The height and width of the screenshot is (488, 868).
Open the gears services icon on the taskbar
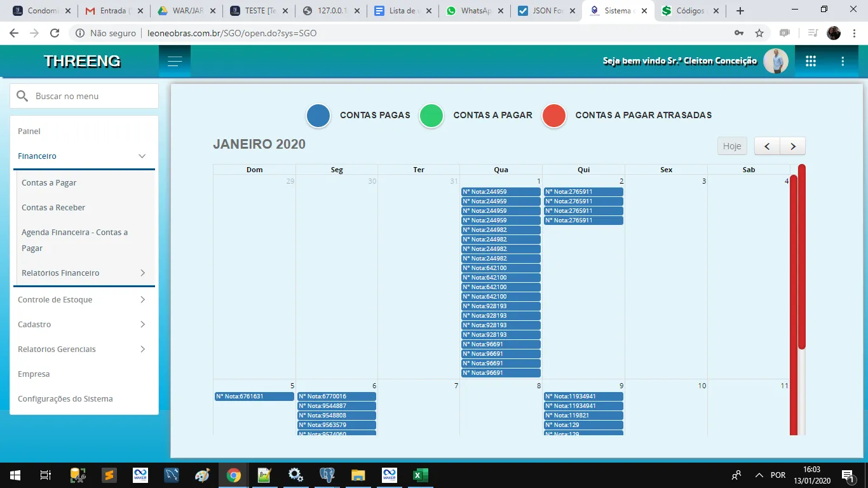[x=295, y=475]
